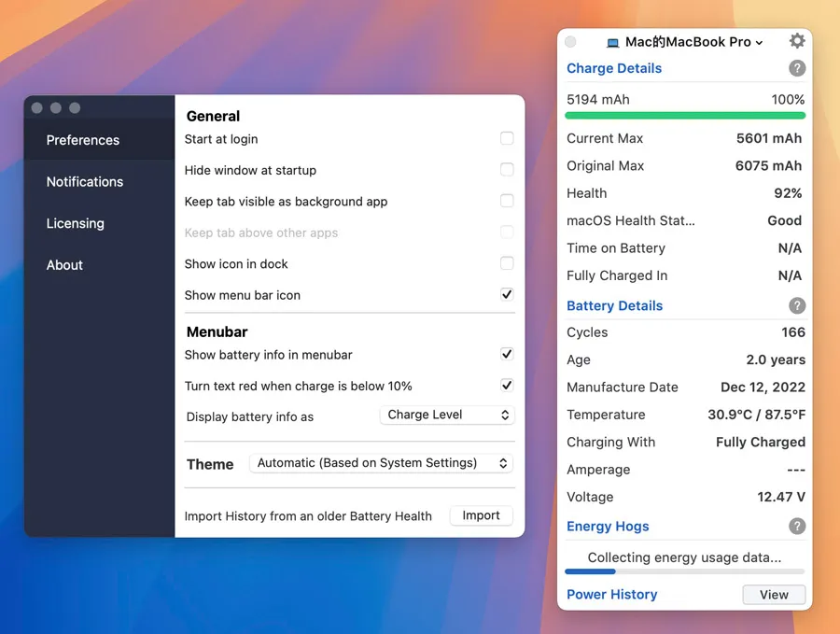
Task: Open the settings gear in battery panel
Action: [796, 41]
